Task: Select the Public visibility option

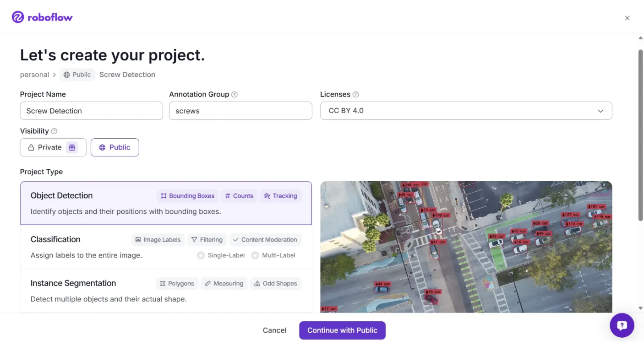Action: (115, 147)
